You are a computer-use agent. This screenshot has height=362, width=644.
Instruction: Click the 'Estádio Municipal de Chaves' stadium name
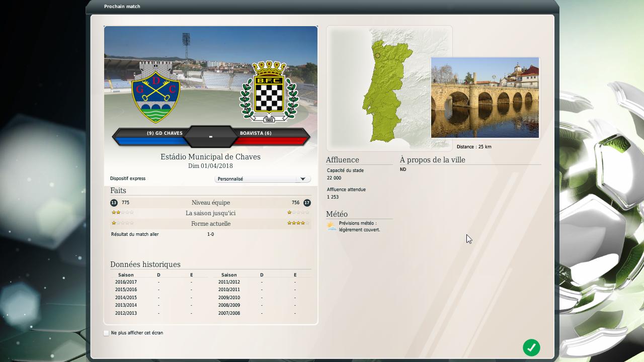210,157
